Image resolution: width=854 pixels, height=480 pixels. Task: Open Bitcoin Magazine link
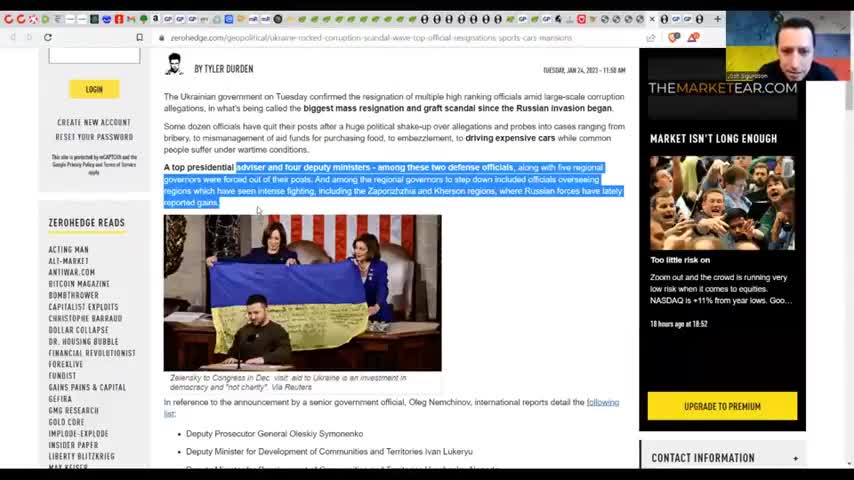[79, 284]
